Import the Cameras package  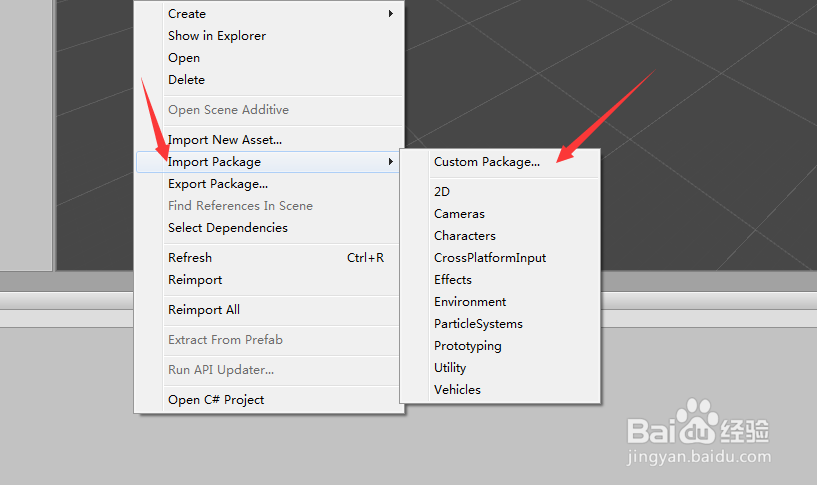pos(500,214)
